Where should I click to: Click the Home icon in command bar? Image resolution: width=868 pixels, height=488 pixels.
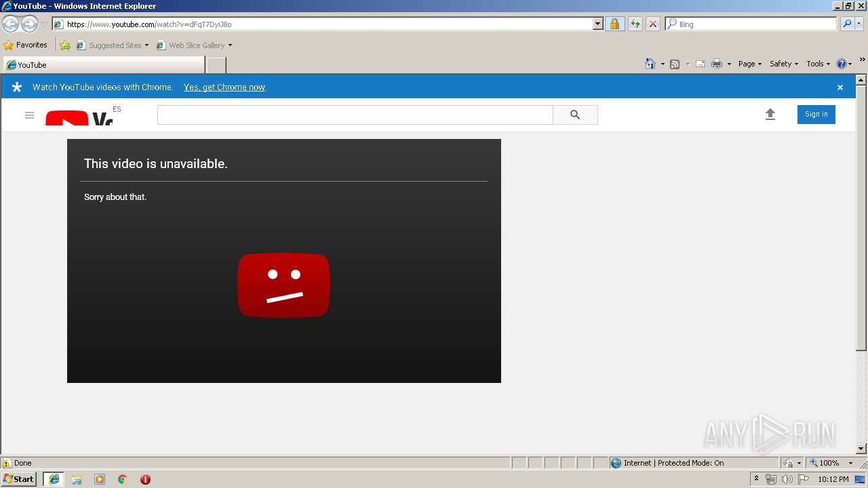[x=650, y=64]
